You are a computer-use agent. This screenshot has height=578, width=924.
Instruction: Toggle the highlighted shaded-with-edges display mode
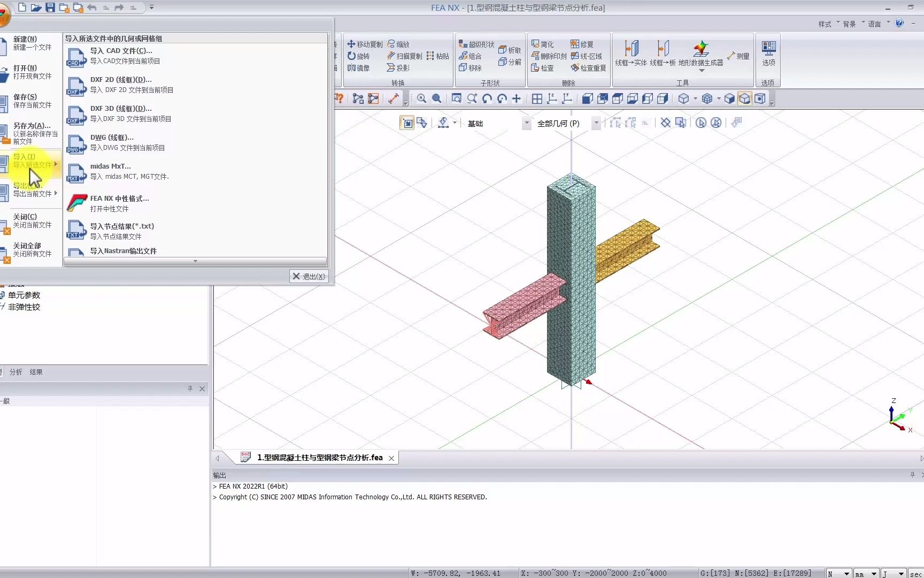744,98
